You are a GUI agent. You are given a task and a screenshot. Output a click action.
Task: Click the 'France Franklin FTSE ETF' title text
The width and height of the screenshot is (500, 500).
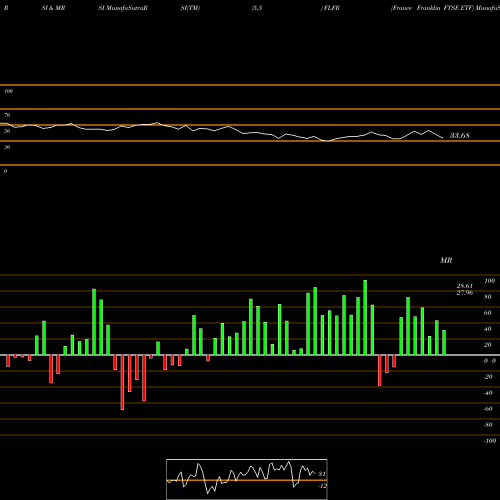(432, 8)
